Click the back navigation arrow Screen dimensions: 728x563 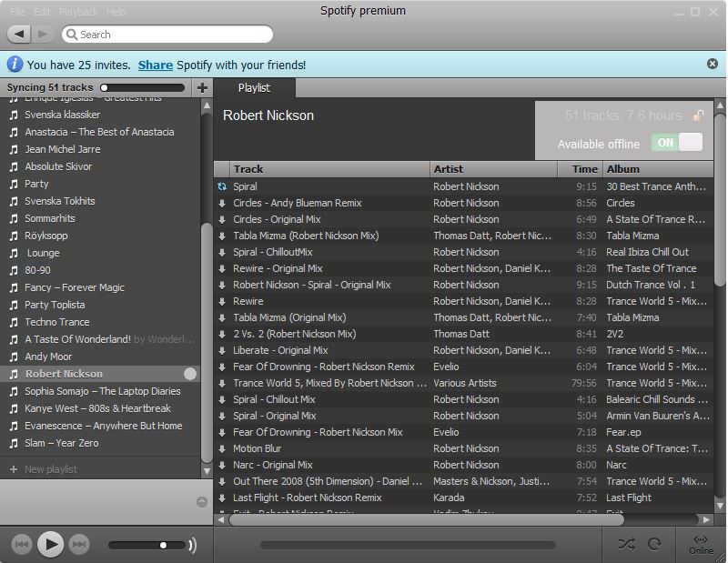pos(19,34)
